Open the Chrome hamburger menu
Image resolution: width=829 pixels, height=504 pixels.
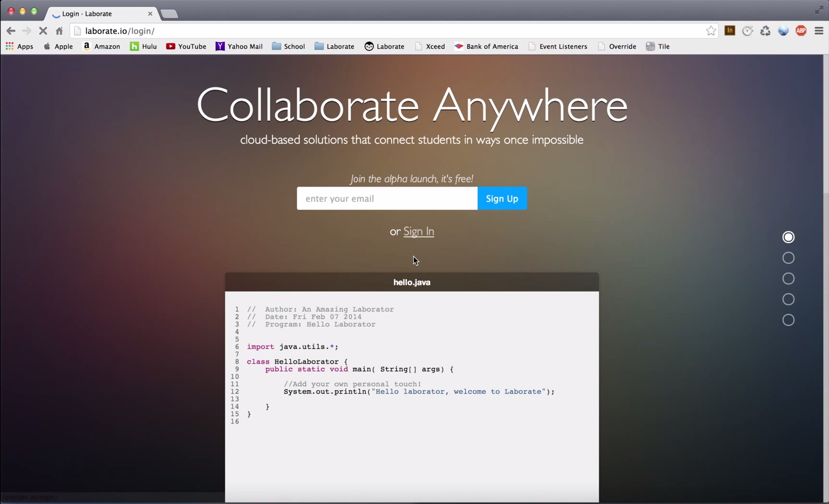[x=819, y=31]
